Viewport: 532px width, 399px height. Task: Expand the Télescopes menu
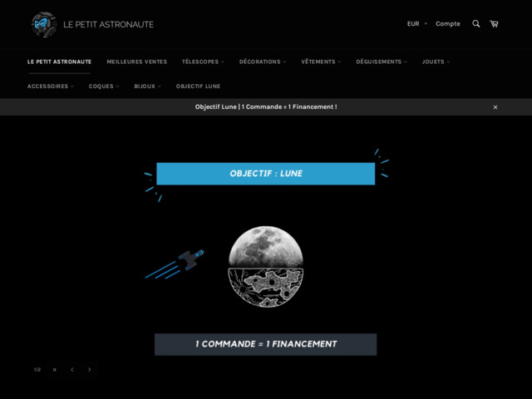[x=203, y=62]
